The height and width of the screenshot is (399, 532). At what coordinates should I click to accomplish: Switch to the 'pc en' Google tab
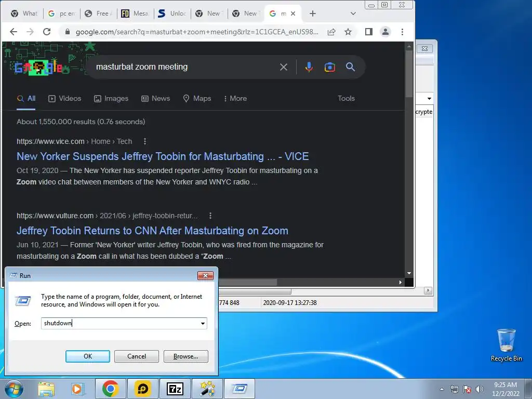[62, 14]
